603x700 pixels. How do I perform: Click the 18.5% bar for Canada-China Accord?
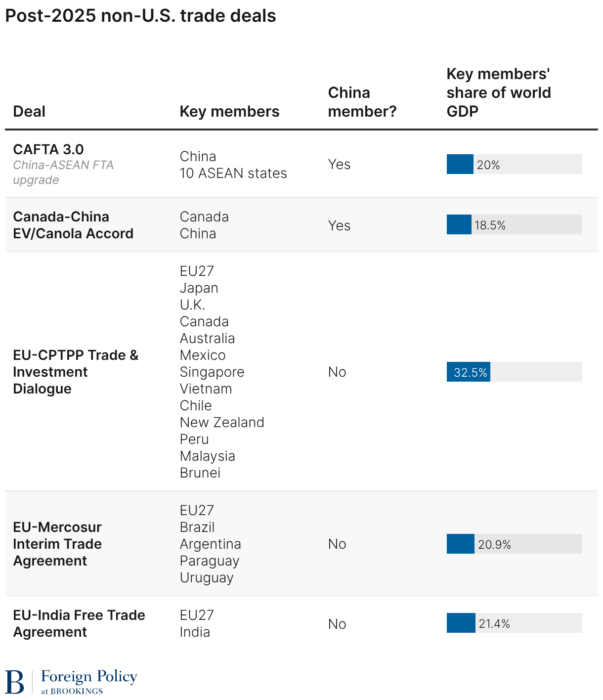tap(514, 224)
